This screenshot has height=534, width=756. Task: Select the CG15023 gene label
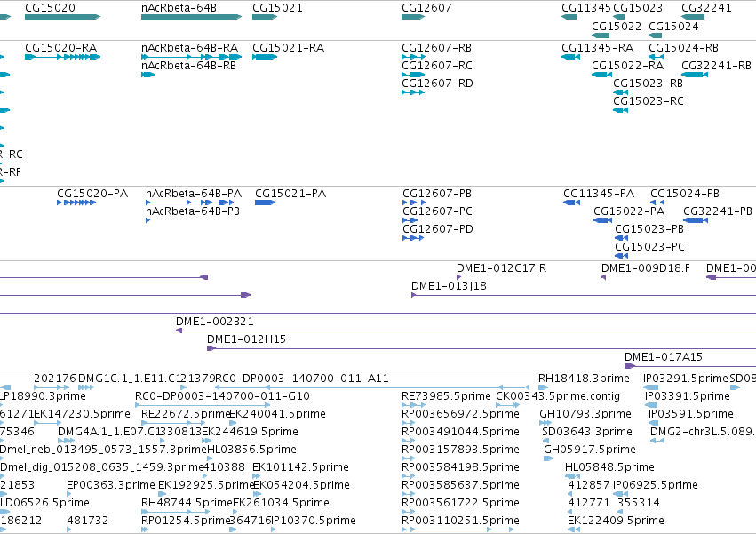(637, 8)
